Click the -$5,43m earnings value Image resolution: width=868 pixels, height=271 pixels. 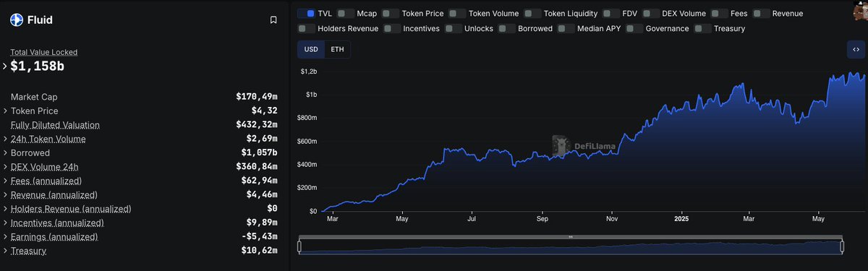(260, 237)
